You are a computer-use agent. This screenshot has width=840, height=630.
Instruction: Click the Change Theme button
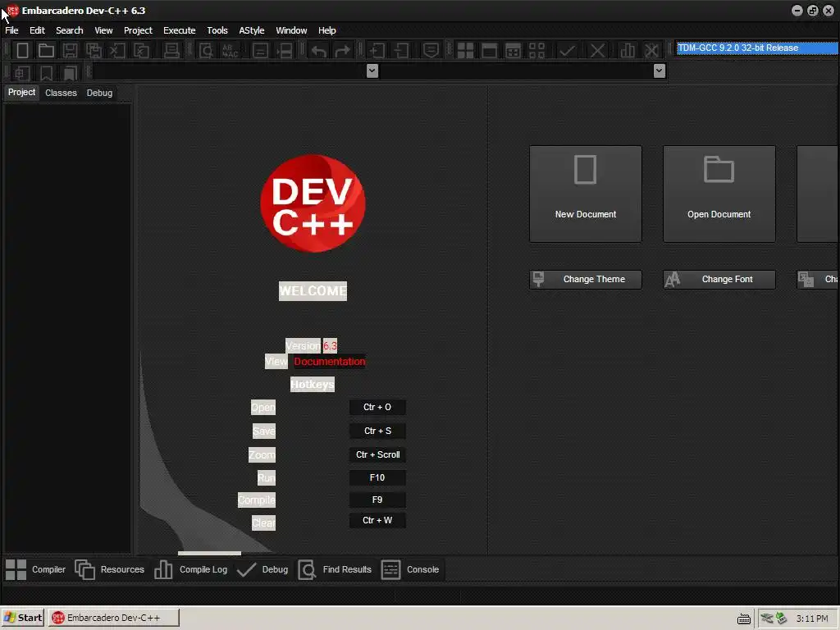586,279
